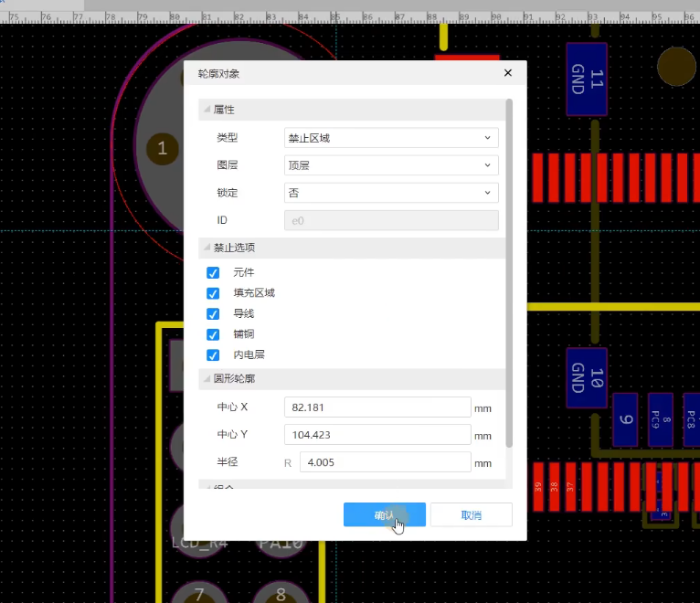Collapse the 属性 section
Screen dimensions: 700x603
[207, 110]
